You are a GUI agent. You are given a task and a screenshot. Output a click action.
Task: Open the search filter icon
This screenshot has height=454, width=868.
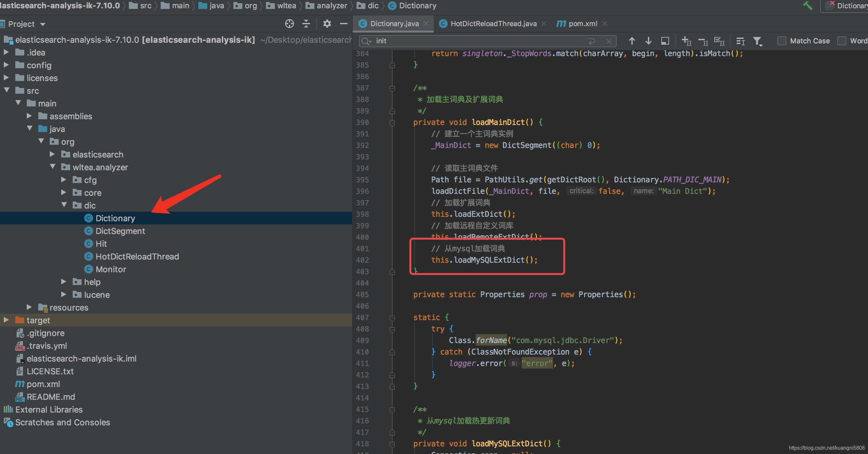[758, 41]
